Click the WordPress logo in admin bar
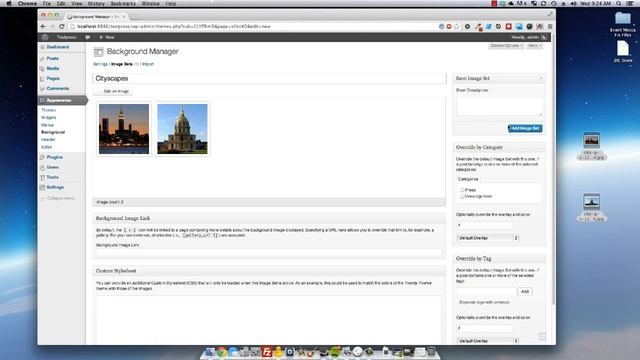Image resolution: width=640 pixels, height=360 pixels. tap(45, 37)
